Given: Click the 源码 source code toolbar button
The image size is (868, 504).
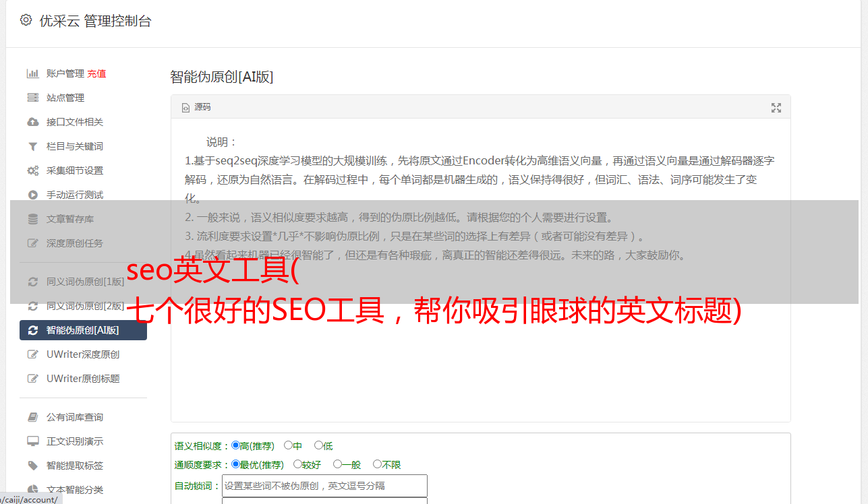Looking at the screenshot, I should (x=196, y=107).
